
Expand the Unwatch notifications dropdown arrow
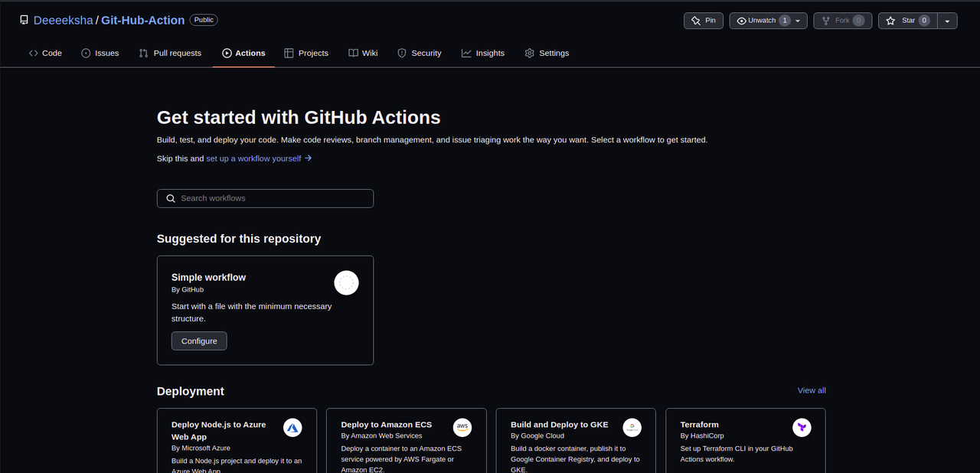click(799, 21)
